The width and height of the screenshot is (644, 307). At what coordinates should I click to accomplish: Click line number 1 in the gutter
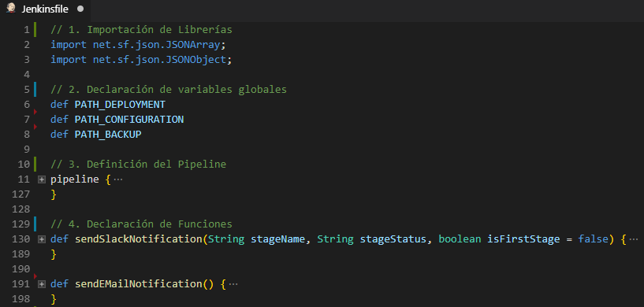point(27,30)
